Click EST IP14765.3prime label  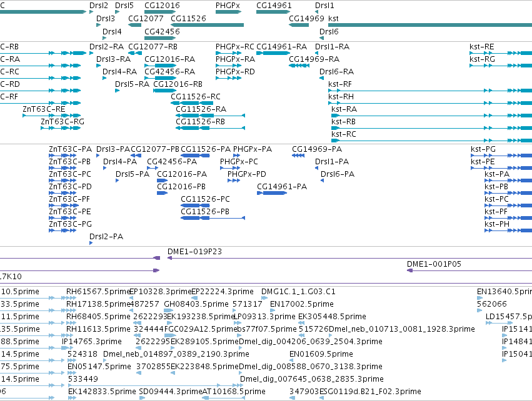92,341
